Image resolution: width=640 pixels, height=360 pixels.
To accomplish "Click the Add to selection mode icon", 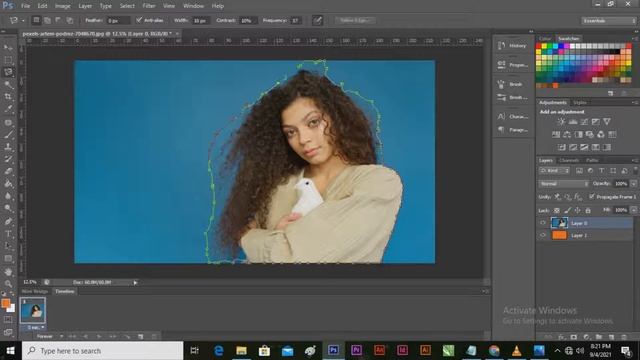I will coord(47,20).
